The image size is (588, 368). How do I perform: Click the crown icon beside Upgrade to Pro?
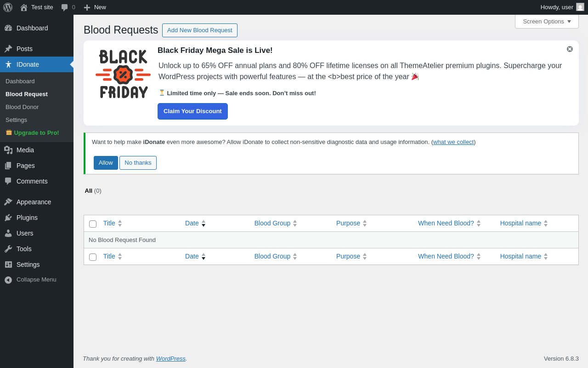[x=9, y=132]
